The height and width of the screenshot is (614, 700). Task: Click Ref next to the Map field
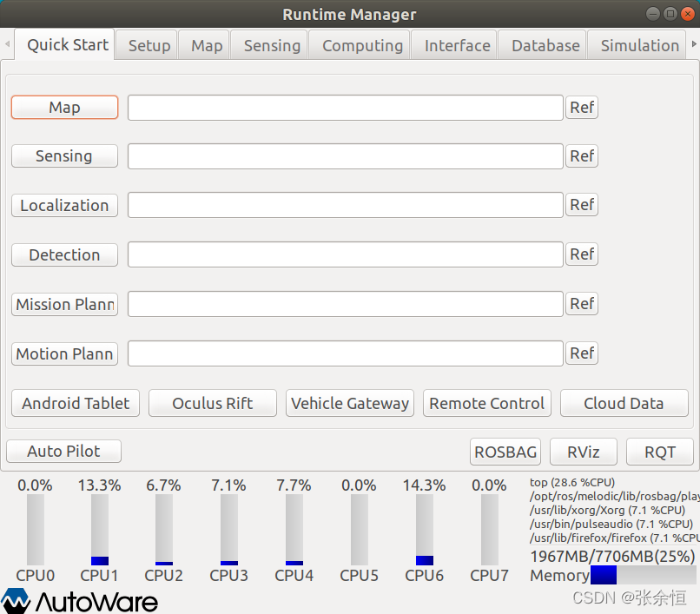[x=582, y=107]
